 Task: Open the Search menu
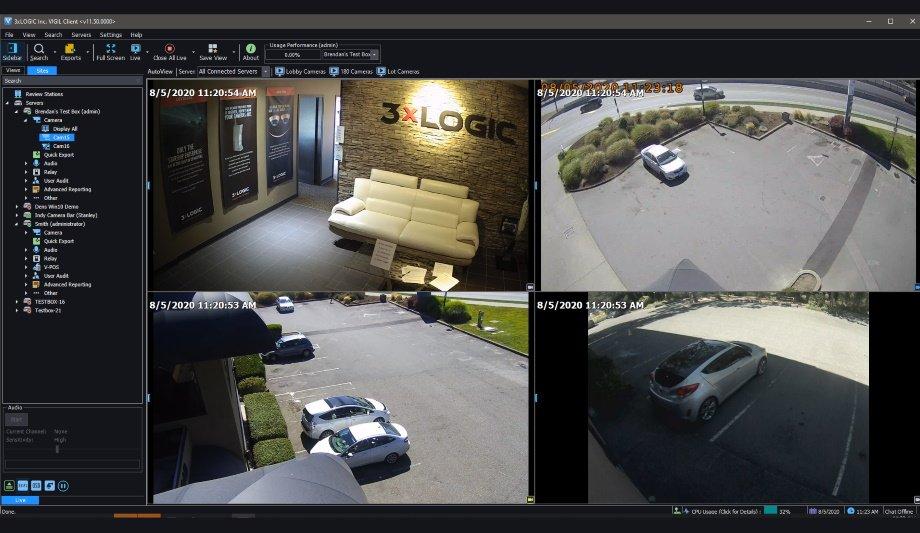[x=53, y=35]
